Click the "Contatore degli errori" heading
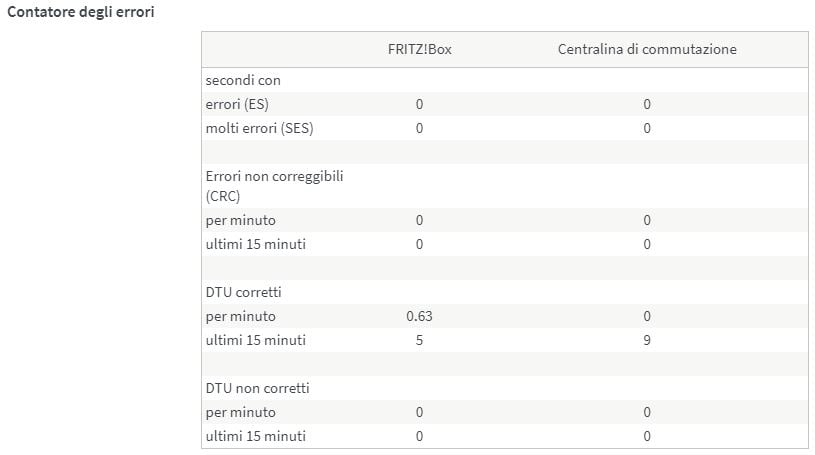This screenshot has width=815, height=455. (80, 15)
